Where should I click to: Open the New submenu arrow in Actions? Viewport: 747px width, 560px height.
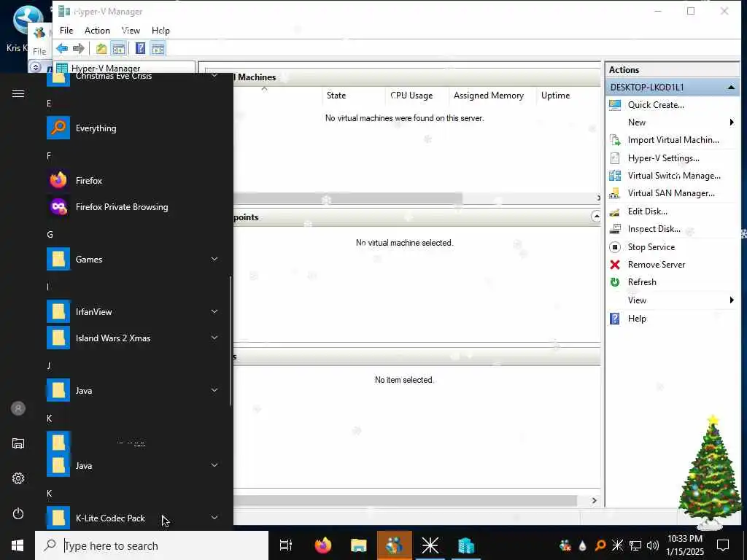731,122
